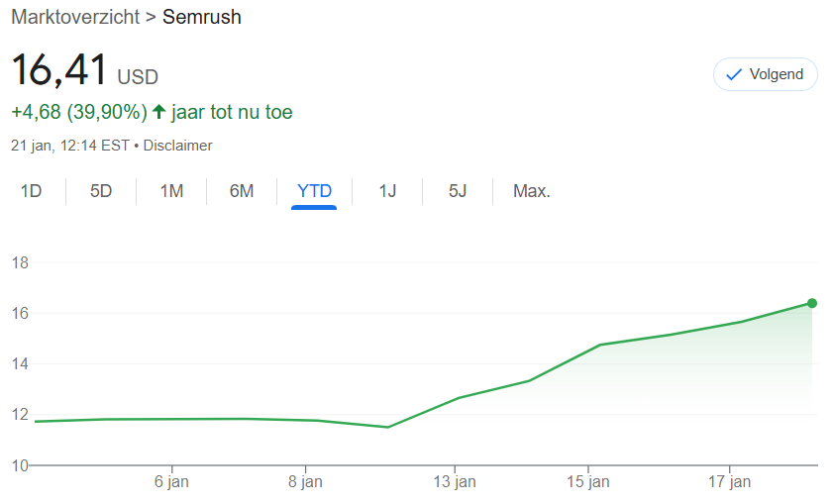The width and height of the screenshot is (832, 504).
Task: Select the 1D time range tab
Action: 31,191
